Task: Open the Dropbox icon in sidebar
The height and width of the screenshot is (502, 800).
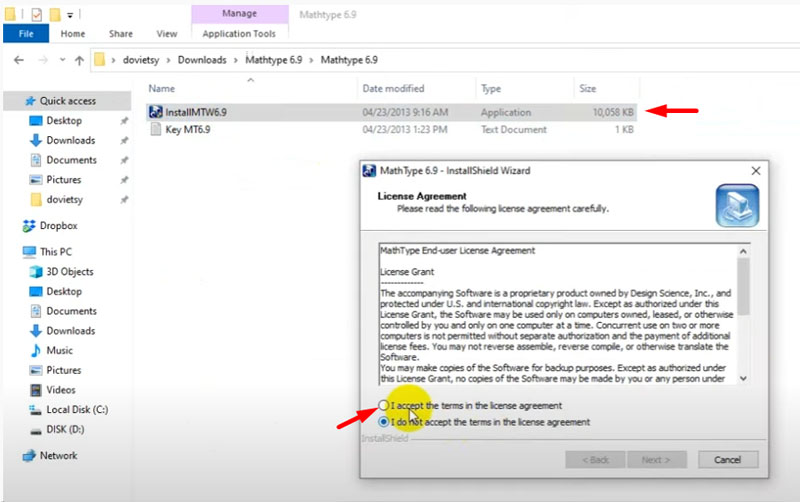Action: click(29, 225)
